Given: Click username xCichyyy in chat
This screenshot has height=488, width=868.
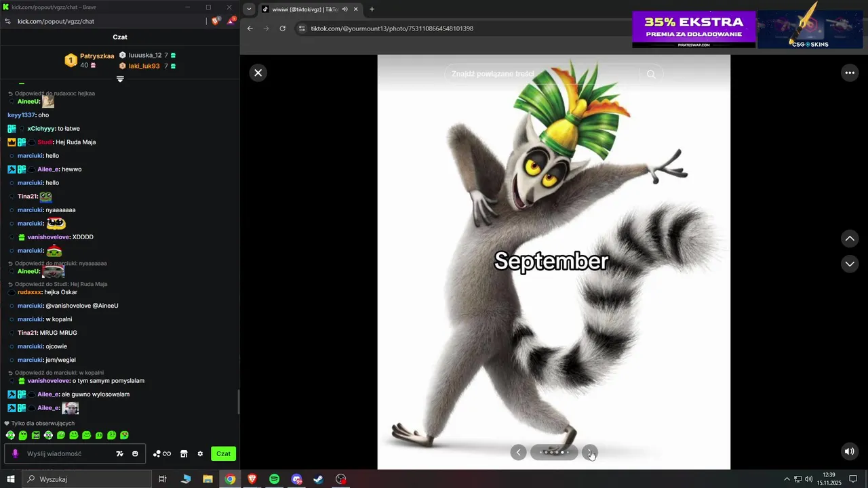Looking at the screenshot, I should tap(41, 129).
